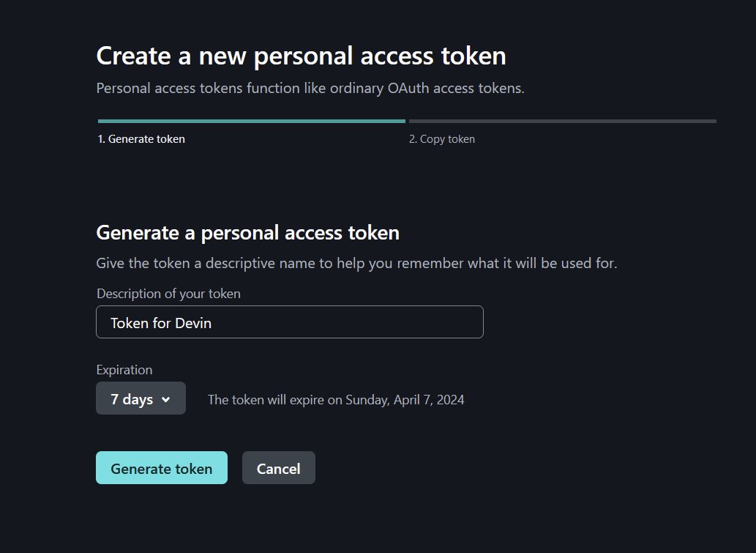Click the chevron arrow beside 7 days
Viewport: 756px width, 553px height.
[x=166, y=399]
